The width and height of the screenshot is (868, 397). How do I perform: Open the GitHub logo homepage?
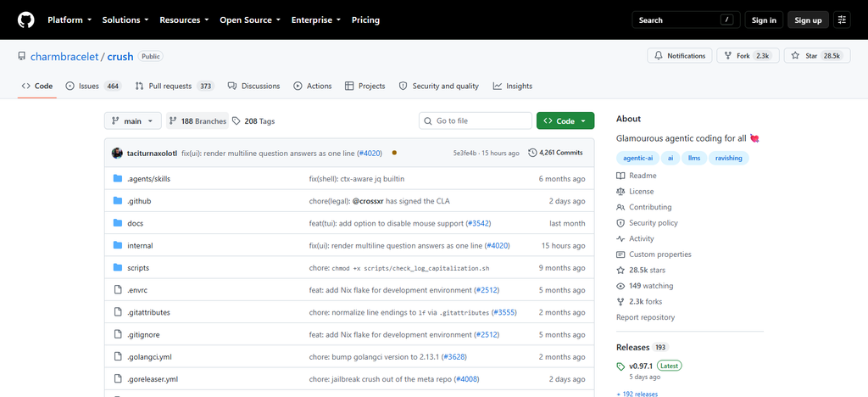click(x=26, y=20)
